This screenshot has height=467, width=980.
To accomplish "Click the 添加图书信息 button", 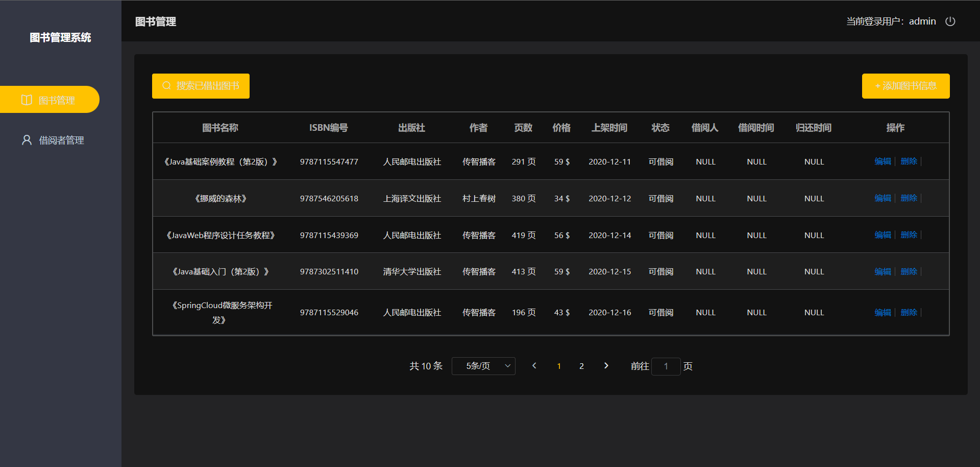I will tap(905, 86).
